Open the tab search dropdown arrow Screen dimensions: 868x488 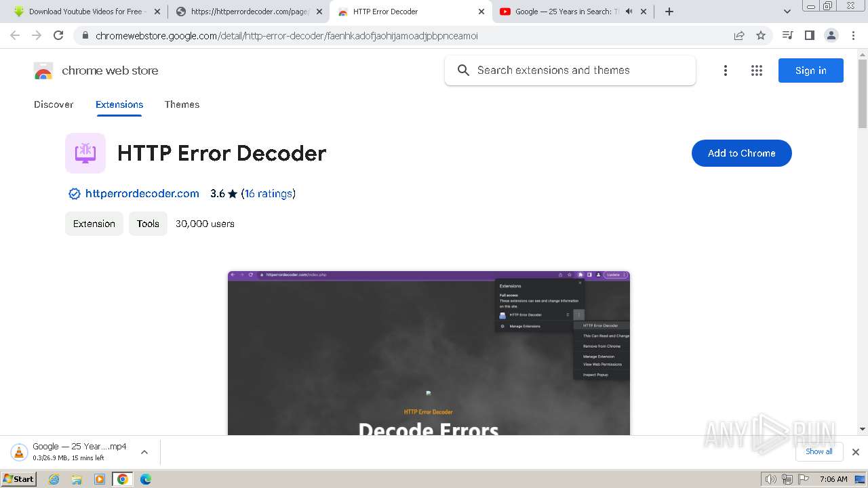[x=787, y=12]
